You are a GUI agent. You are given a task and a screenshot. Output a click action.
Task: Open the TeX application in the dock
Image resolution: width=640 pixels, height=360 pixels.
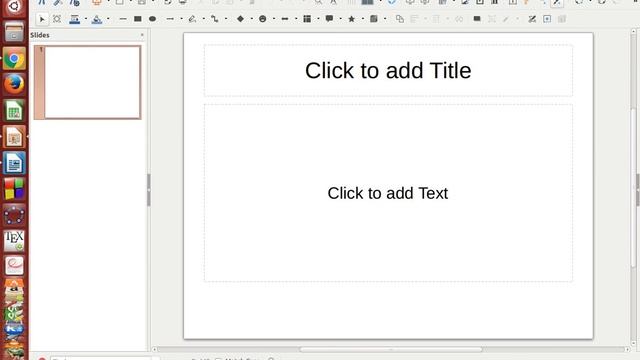[14, 241]
